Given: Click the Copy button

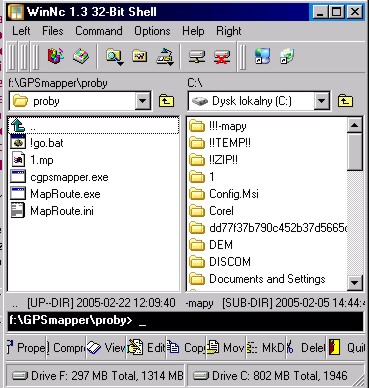Looking at the screenshot, I should (x=186, y=348).
